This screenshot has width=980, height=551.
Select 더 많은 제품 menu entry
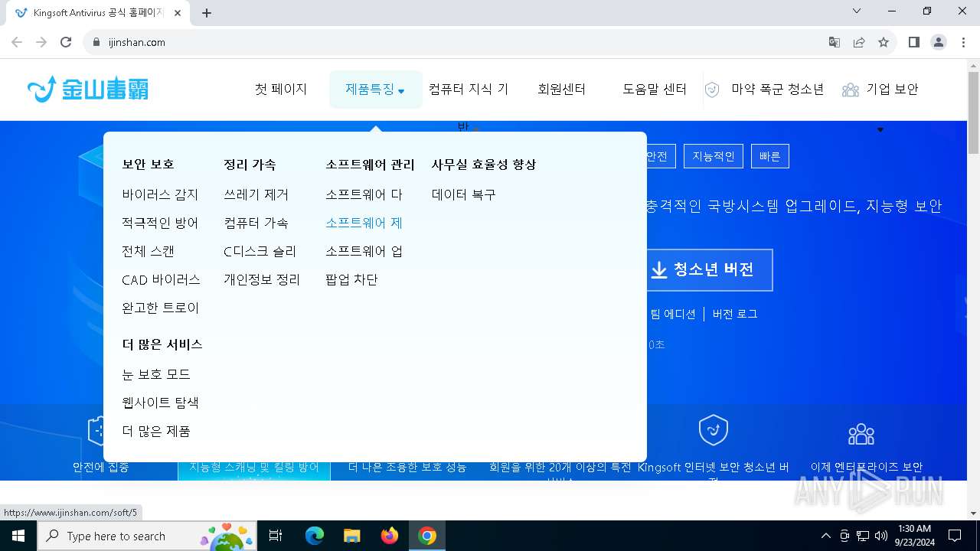[x=156, y=431]
